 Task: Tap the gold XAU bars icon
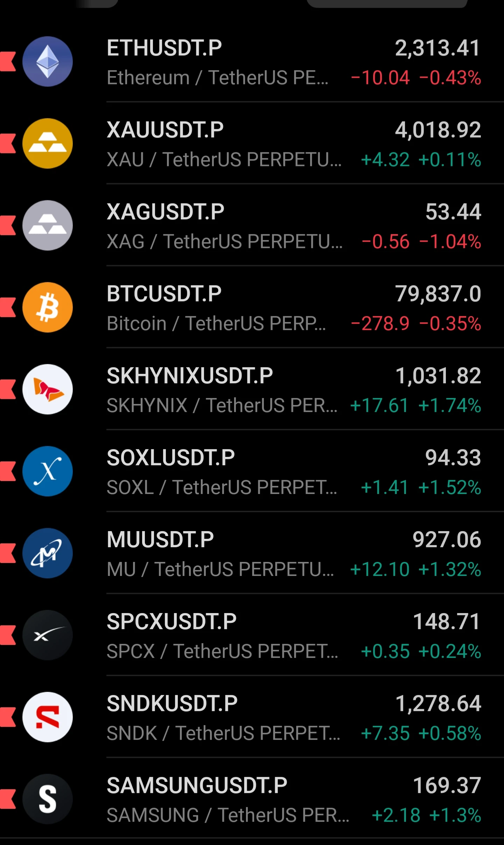48,144
